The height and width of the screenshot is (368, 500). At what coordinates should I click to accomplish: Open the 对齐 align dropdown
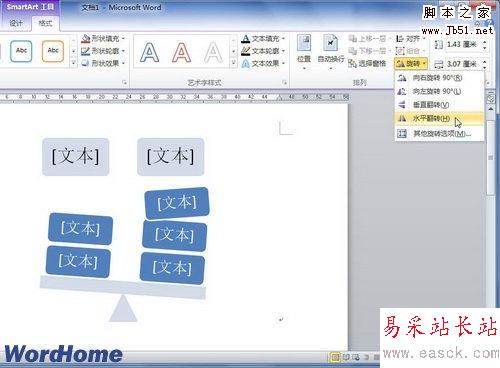411,39
